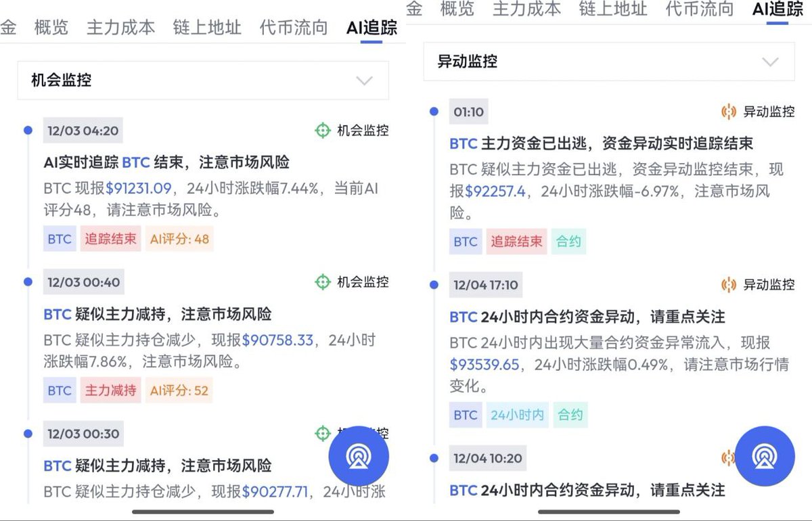This screenshot has width=812, height=521.
Task: Tap the 追踪结束 tag in the 12/03 04:20 entry
Action: pyautogui.click(x=110, y=239)
